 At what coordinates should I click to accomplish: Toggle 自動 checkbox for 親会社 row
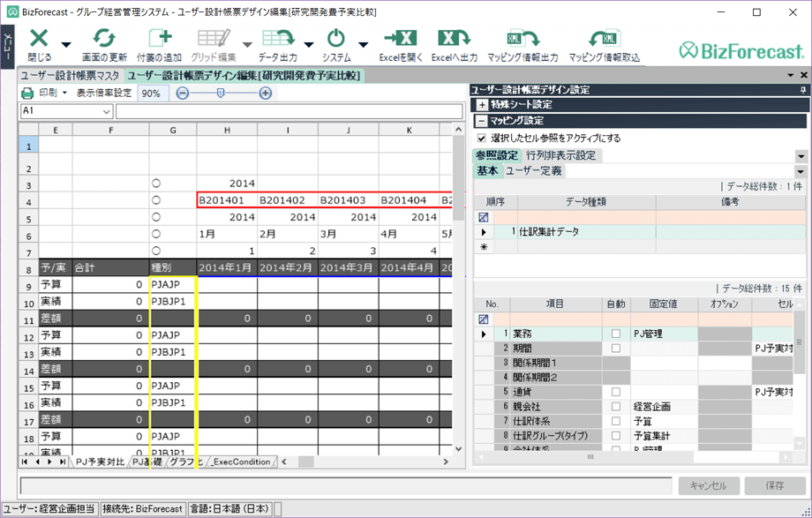[x=616, y=406]
